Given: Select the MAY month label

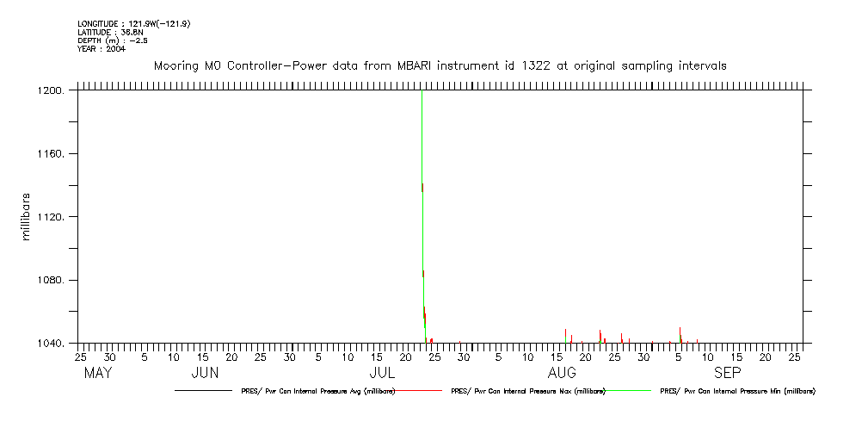Looking at the screenshot, I should click(98, 373).
